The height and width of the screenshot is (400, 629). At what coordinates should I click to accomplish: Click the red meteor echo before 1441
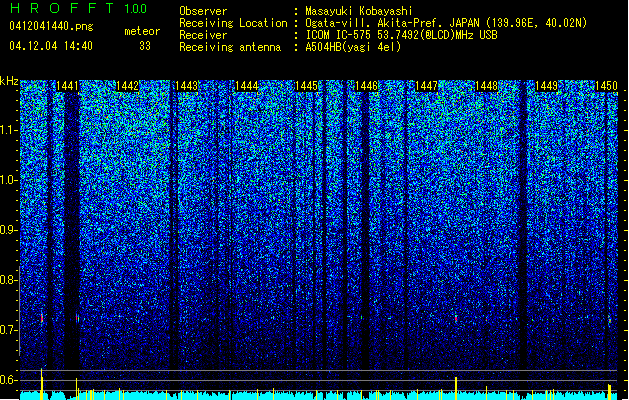tap(42, 318)
